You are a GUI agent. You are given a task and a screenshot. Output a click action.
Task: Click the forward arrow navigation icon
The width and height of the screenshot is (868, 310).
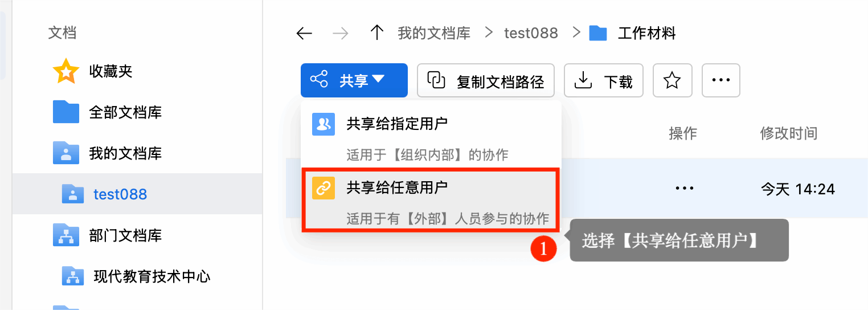(x=341, y=34)
